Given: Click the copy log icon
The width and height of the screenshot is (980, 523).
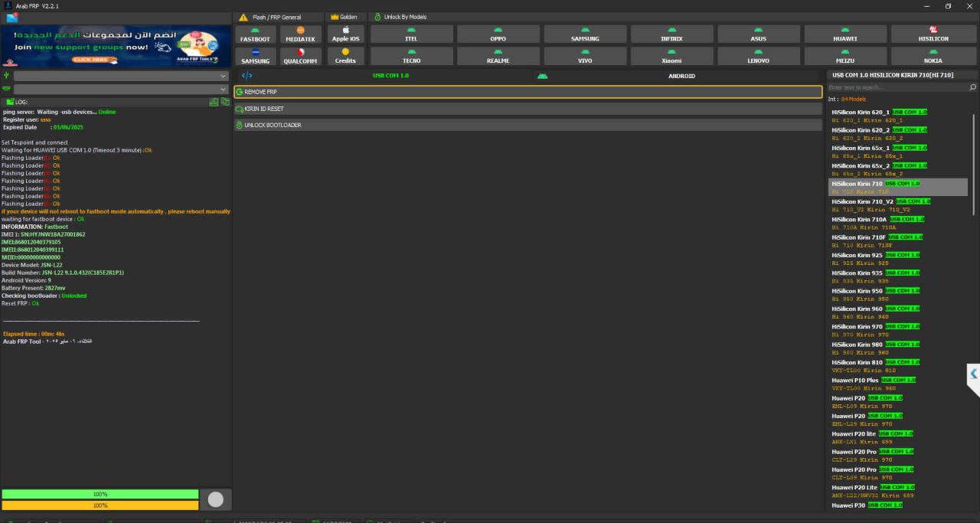Looking at the screenshot, I should pos(225,102).
